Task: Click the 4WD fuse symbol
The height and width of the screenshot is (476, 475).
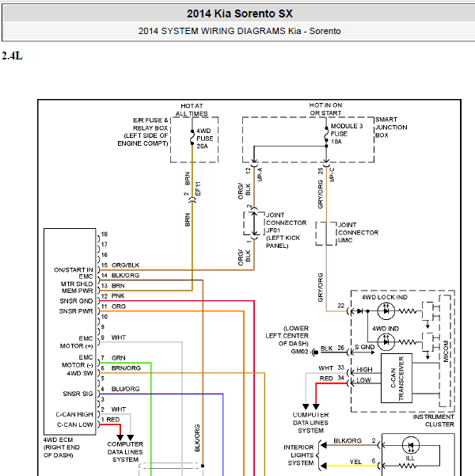Action: 192,137
